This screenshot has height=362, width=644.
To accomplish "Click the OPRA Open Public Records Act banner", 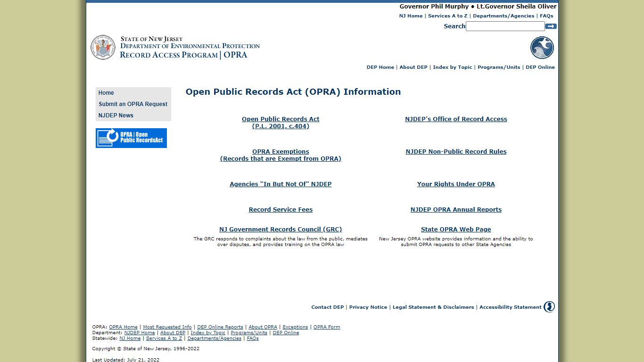I will tap(131, 138).
